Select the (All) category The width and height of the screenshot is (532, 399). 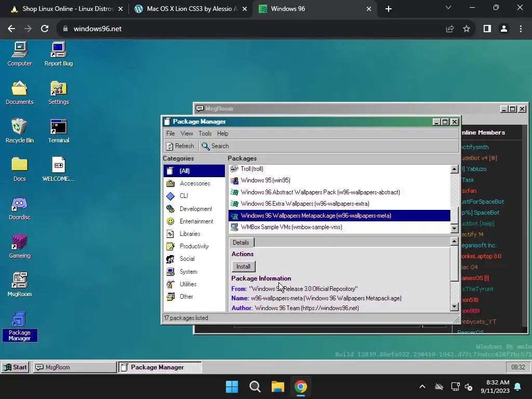194,170
